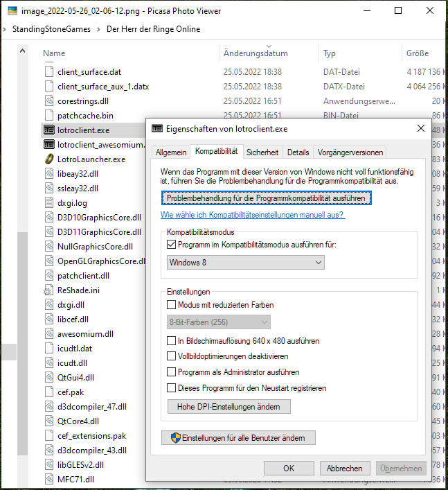Click the client_surface_aux_1.datx file icon

(49, 87)
